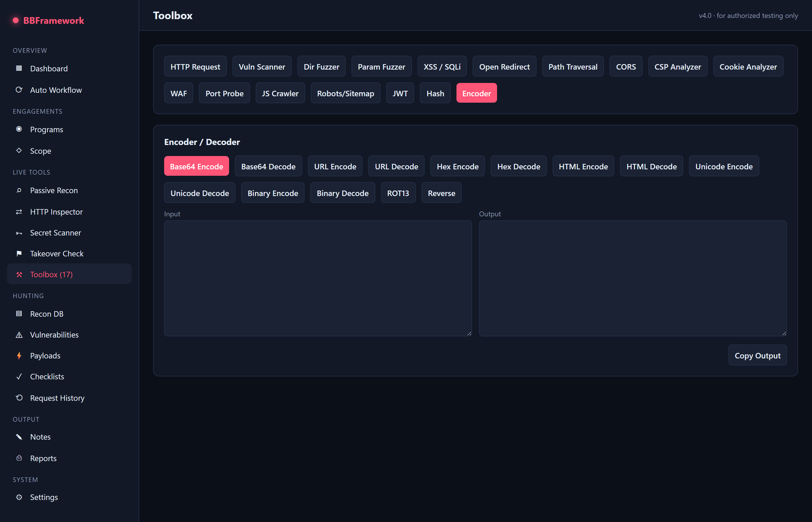The image size is (812, 522).
Task: Select the CORS tool
Action: pyautogui.click(x=626, y=66)
